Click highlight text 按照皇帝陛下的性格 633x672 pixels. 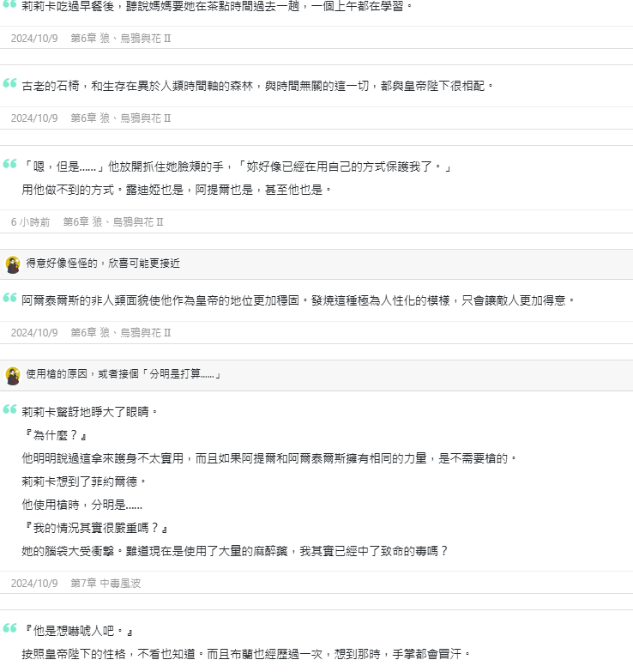(247, 654)
